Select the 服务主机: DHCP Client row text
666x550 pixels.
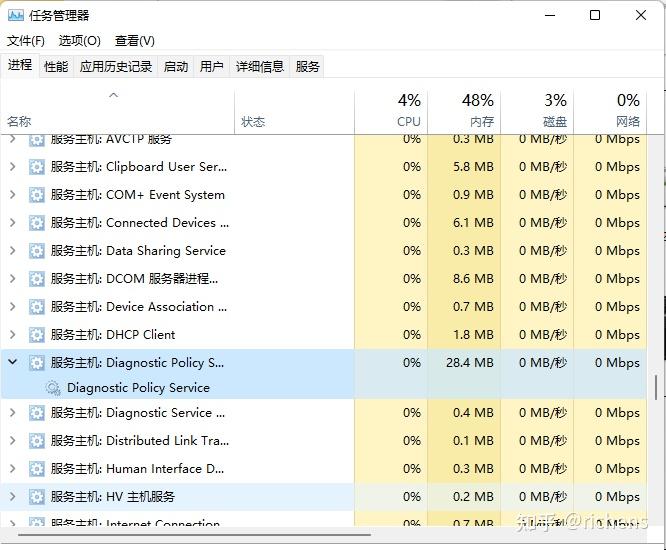point(113,335)
